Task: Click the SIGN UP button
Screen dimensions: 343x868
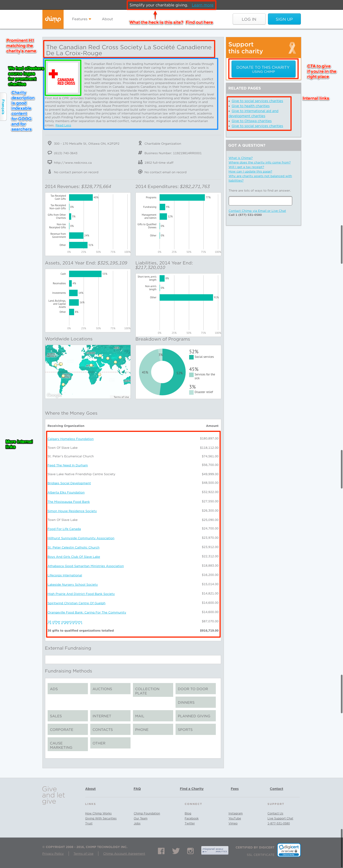Action: click(284, 19)
